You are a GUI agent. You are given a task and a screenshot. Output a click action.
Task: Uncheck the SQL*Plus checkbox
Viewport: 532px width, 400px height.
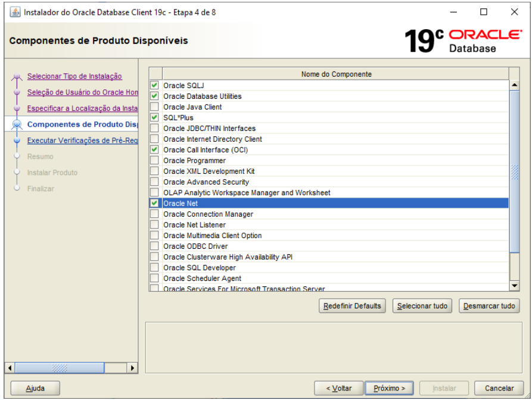coord(154,117)
